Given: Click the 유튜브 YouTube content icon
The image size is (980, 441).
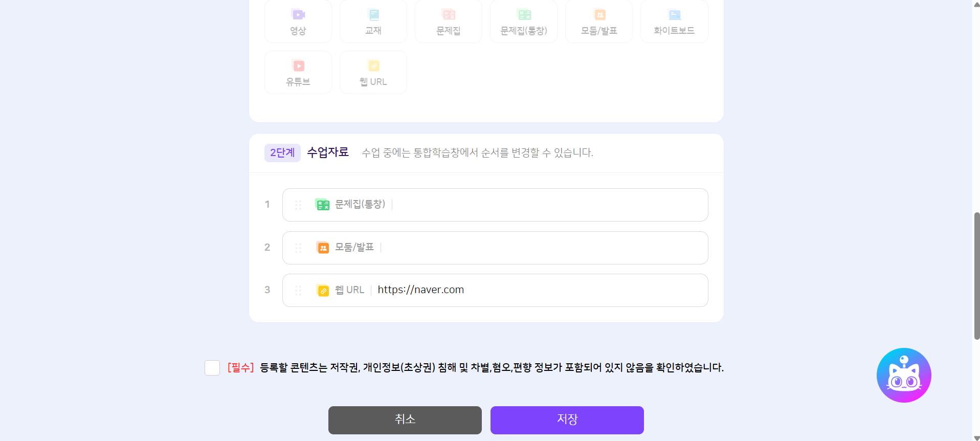Looking at the screenshot, I should (298, 66).
